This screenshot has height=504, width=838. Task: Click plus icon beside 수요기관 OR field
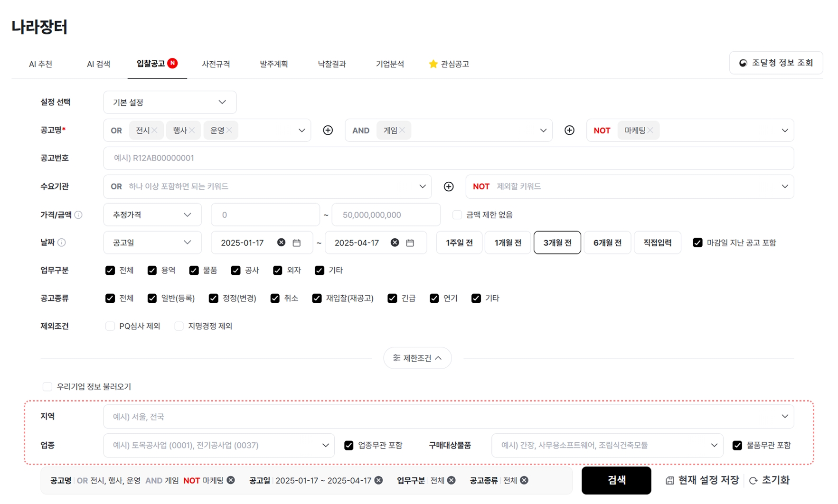pyautogui.click(x=448, y=187)
